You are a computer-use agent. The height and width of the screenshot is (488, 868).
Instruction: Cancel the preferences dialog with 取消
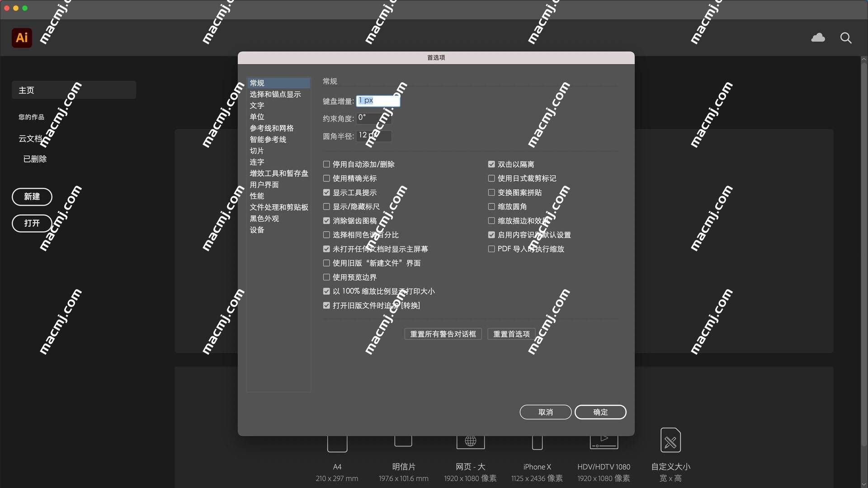point(546,412)
